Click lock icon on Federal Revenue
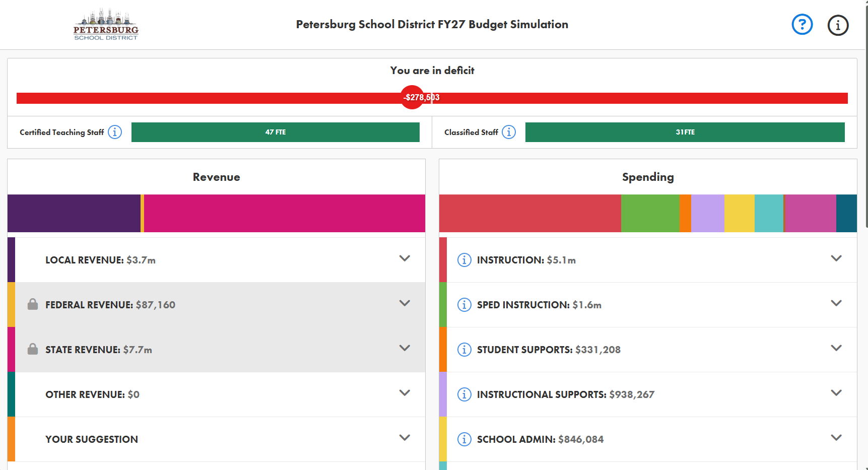 pos(33,304)
